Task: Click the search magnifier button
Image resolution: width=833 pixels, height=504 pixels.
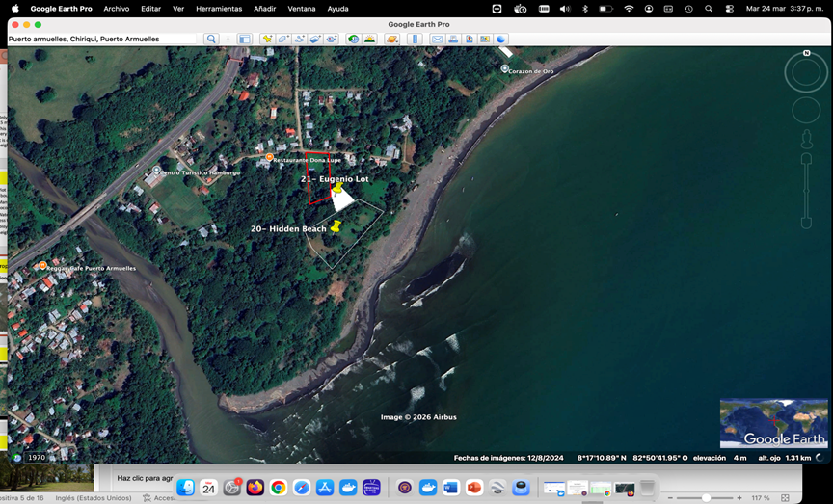Action: (x=211, y=39)
